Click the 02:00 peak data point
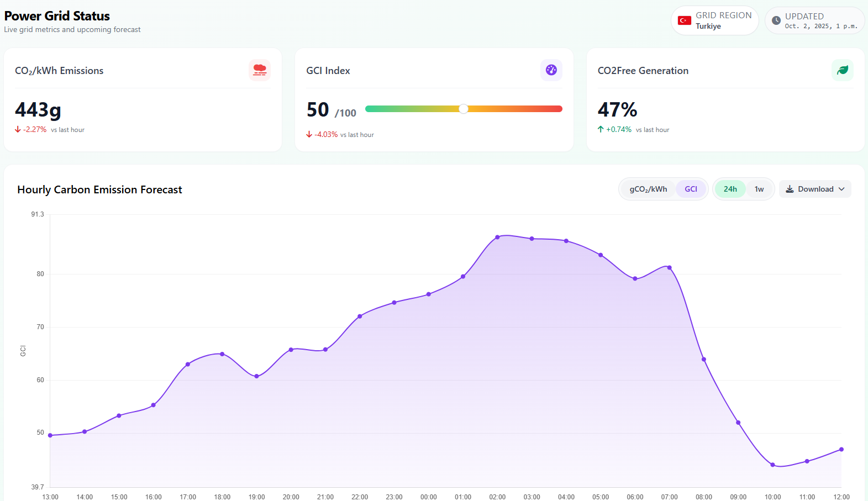 [497, 237]
